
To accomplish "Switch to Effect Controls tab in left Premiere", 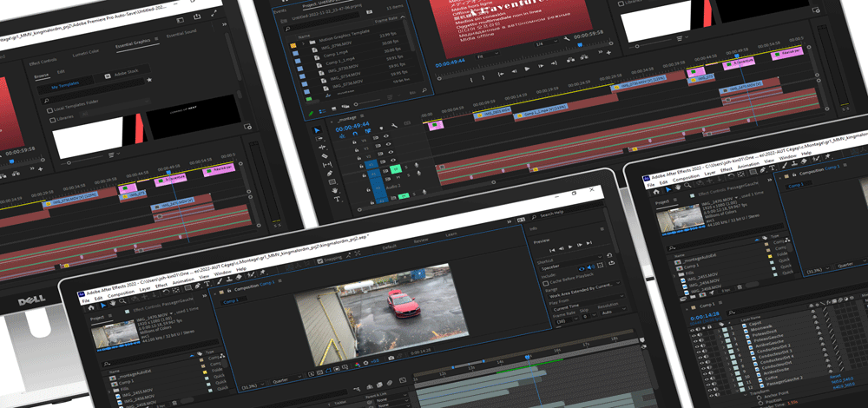I will click(x=43, y=62).
